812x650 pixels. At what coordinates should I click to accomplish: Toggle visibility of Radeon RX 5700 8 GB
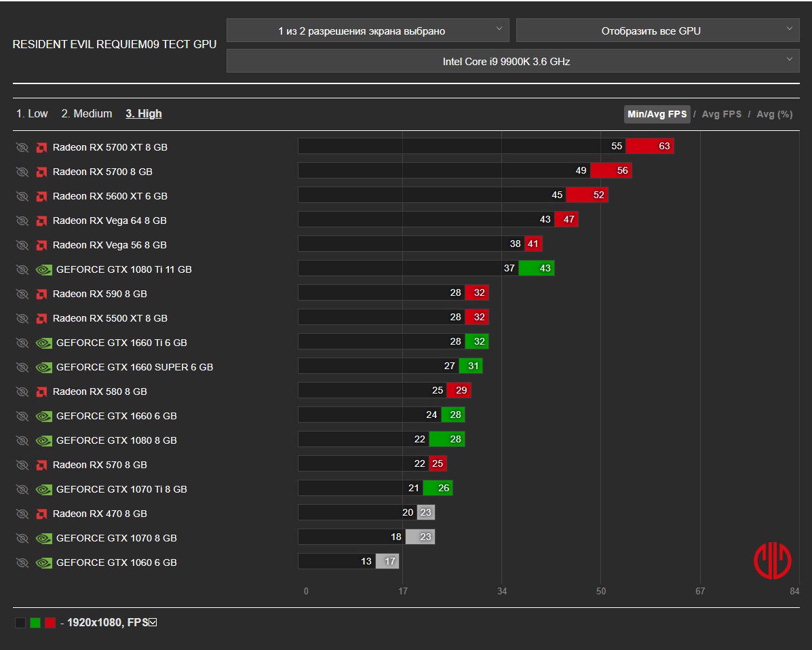(x=22, y=172)
